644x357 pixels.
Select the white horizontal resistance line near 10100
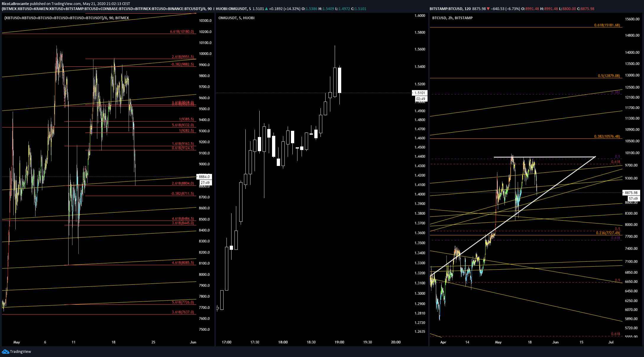545,157
